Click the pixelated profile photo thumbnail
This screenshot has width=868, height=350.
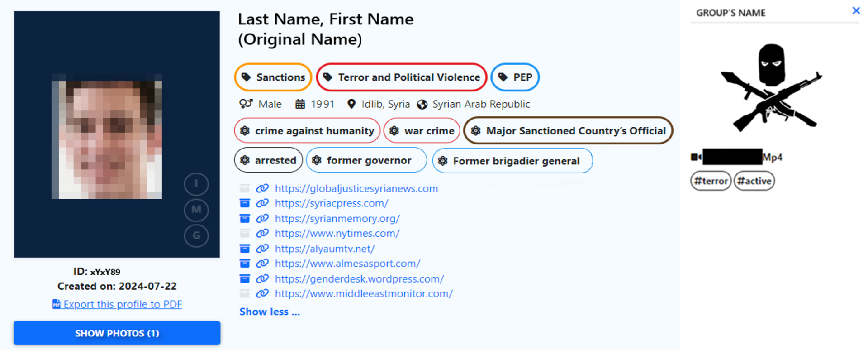[x=107, y=136]
